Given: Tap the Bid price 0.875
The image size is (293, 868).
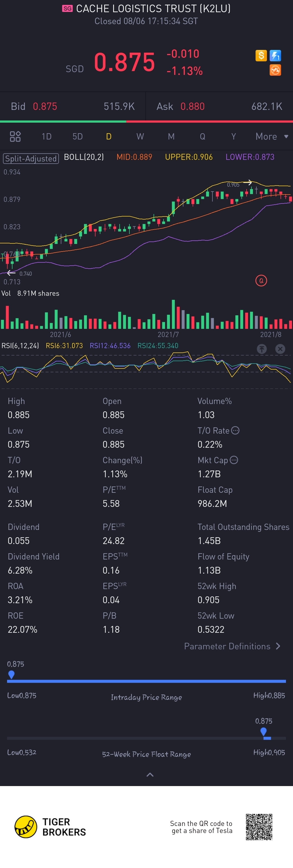Looking at the screenshot, I should click(x=45, y=106).
